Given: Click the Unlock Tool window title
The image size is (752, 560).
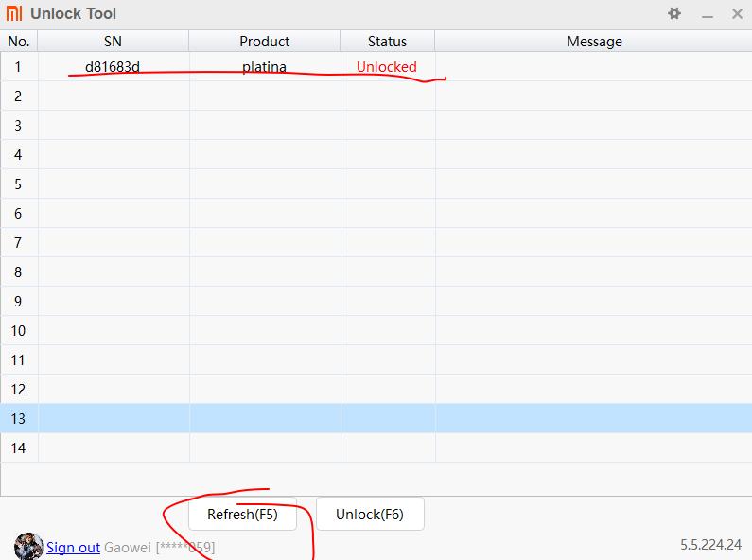Looking at the screenshot, I should click(74, 13).
